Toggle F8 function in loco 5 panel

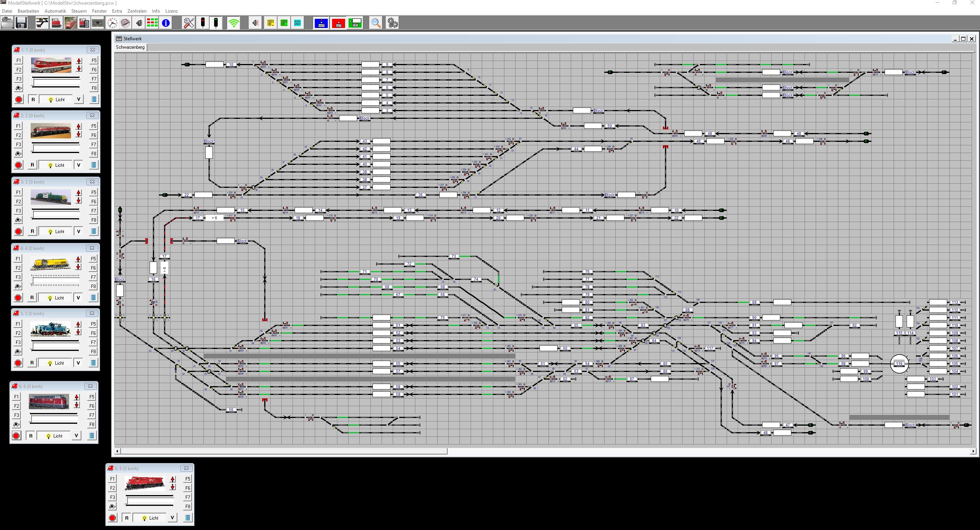coord(94,351)
